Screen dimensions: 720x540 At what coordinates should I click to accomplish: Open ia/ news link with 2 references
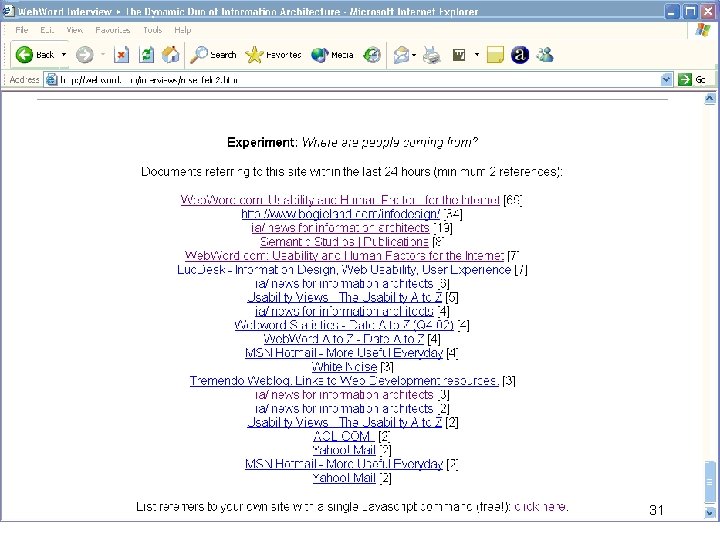pyautogui.click(x=344, y=408)
